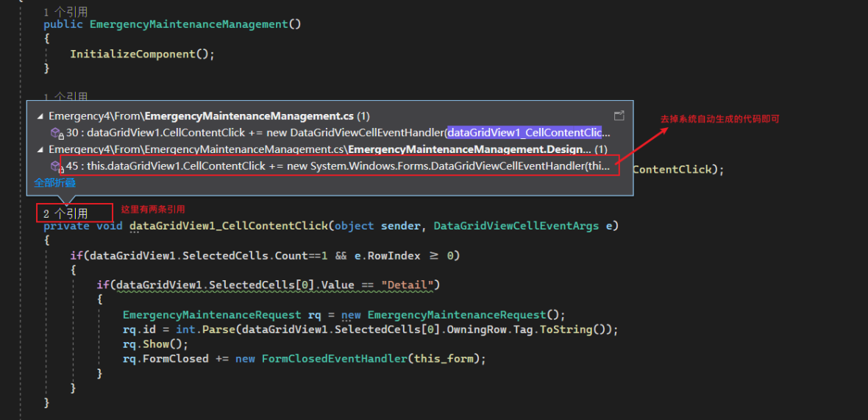Click method icon beside reference line 45
Image resolution: width=868 pixels, height=420 pixels.
(56, 166)
